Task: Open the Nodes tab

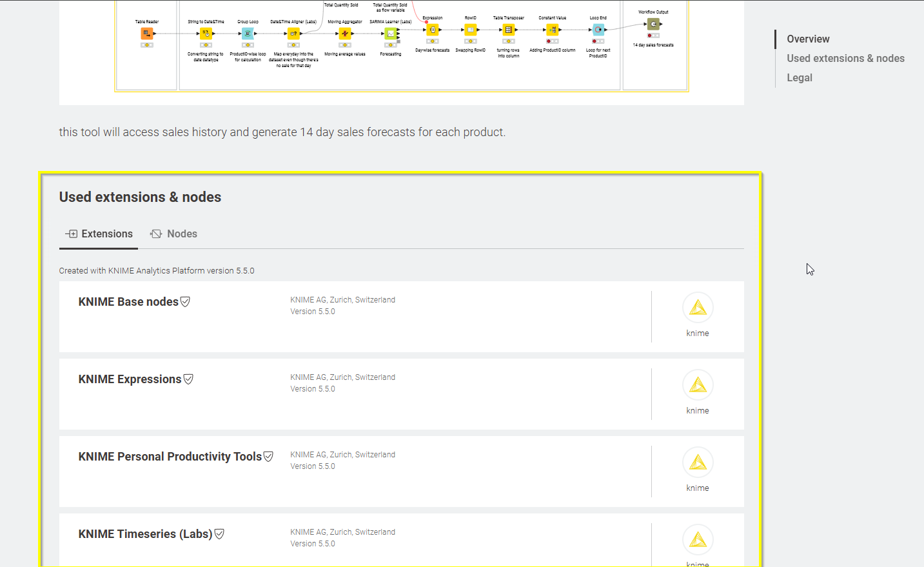Action: 174,234
